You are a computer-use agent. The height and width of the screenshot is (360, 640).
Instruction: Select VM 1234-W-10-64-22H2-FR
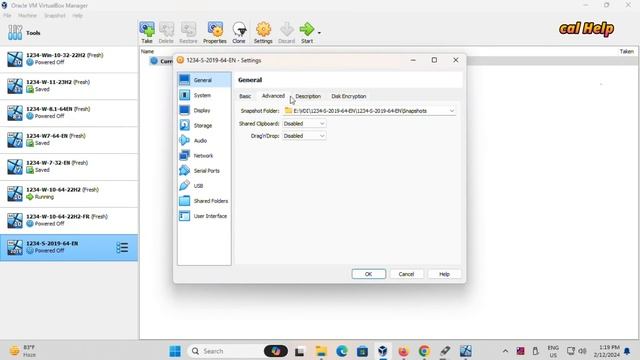pyautogui.click(x=69, y=221)
